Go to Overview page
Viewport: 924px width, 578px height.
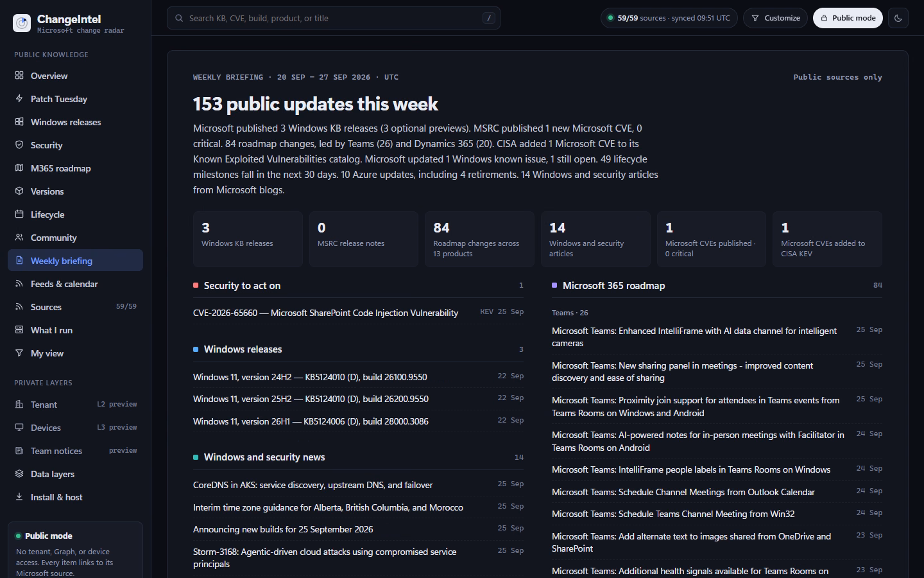75,76
